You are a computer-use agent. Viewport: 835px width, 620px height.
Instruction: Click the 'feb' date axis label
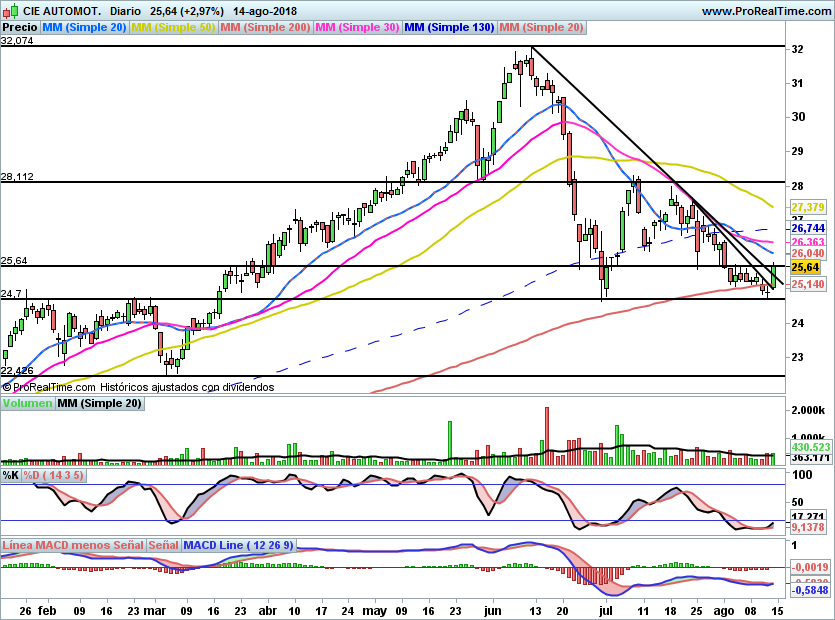point(47,611)
